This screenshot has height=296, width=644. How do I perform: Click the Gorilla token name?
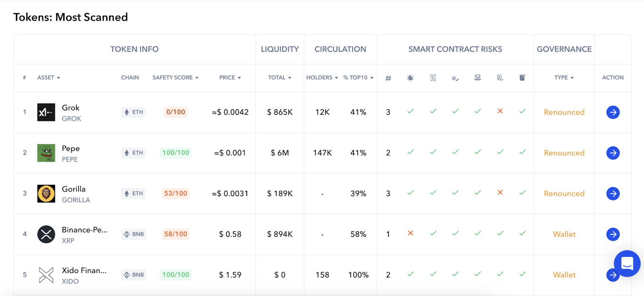click(x=74, y=189)
